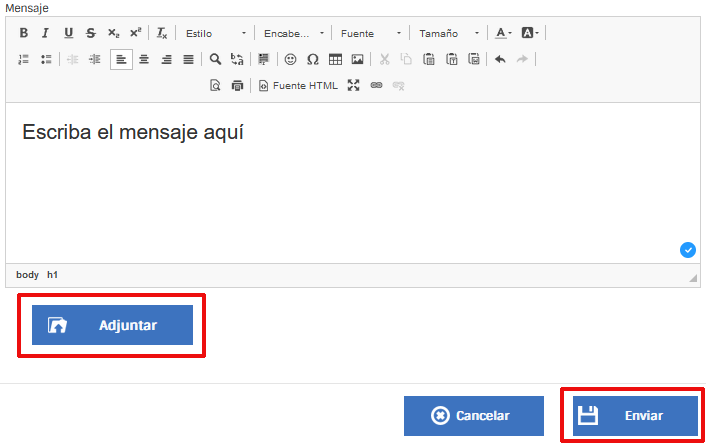Click the increase indent icon
The height and width of the screenshot is (444, 706).
tap(95, 59)
